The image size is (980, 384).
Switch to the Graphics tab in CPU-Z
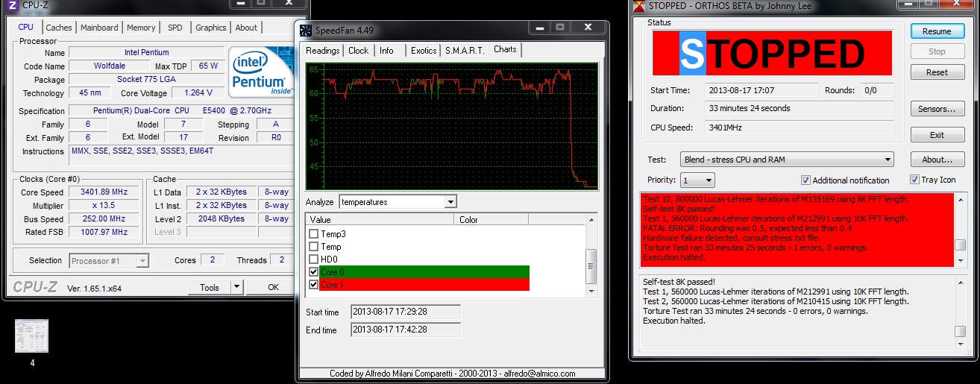(211, 28)
